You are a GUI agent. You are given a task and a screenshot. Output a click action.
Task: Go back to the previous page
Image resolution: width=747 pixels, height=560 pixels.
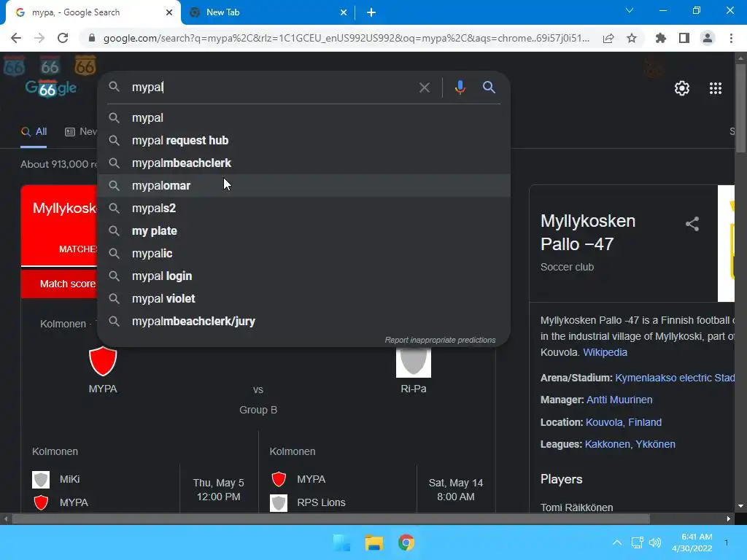(x=16, y=38)
